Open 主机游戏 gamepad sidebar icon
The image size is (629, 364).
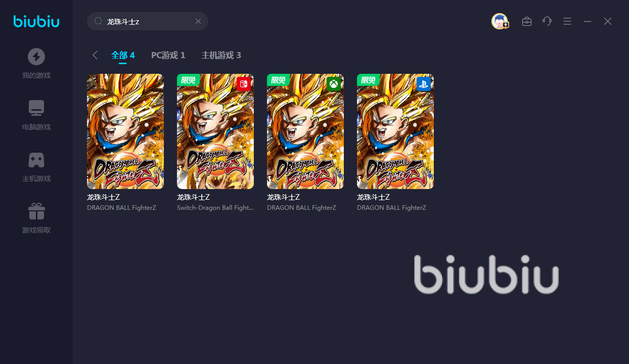pos(36,160)
